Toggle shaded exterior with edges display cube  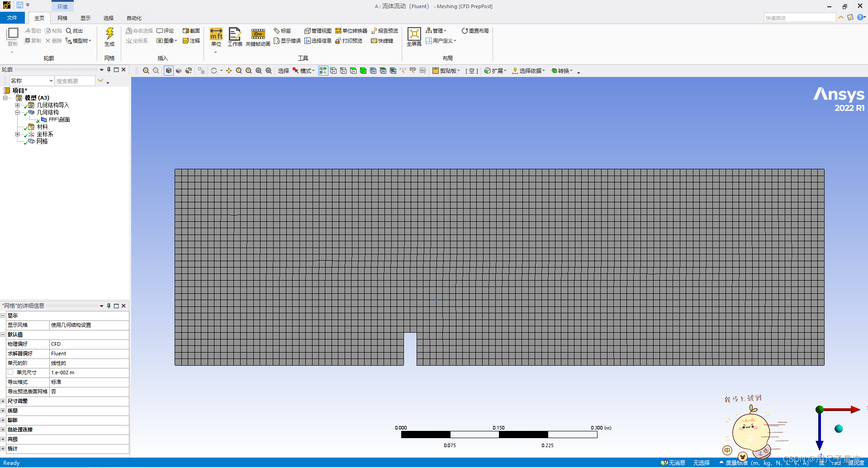(169, 71)
